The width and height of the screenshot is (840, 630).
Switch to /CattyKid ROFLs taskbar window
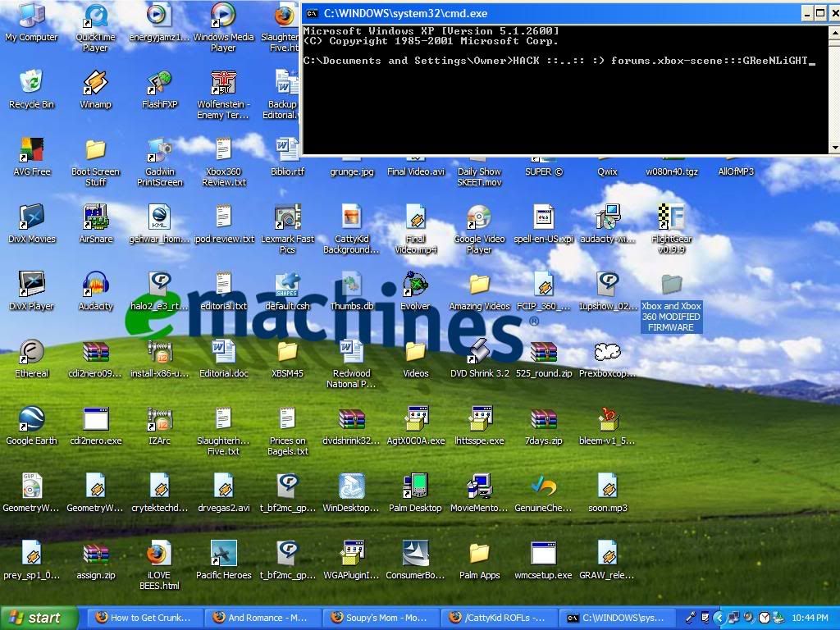click(x=498, y=619)
